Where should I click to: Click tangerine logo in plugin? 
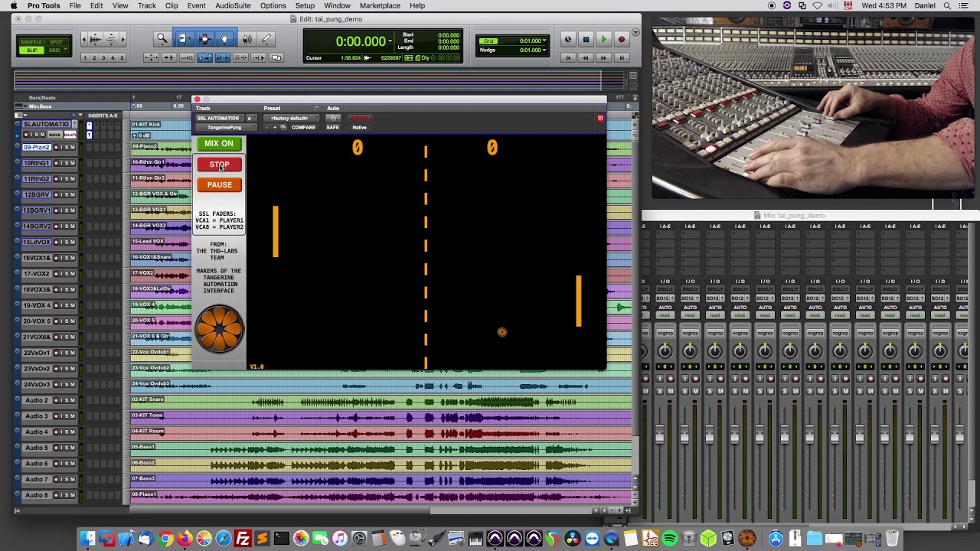coord(219,329)
